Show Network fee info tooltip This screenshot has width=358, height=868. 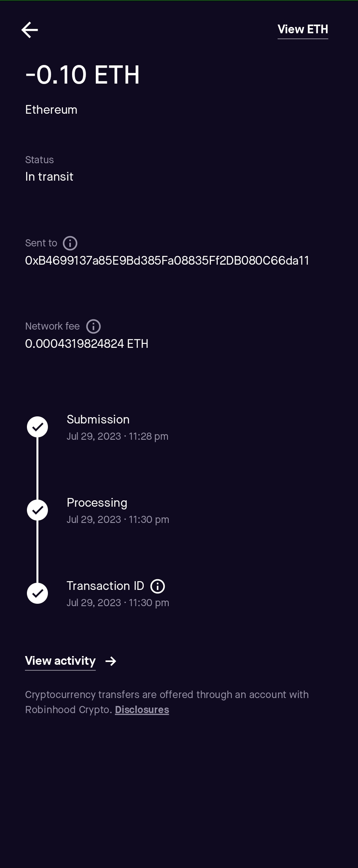(x=93, y=326)
